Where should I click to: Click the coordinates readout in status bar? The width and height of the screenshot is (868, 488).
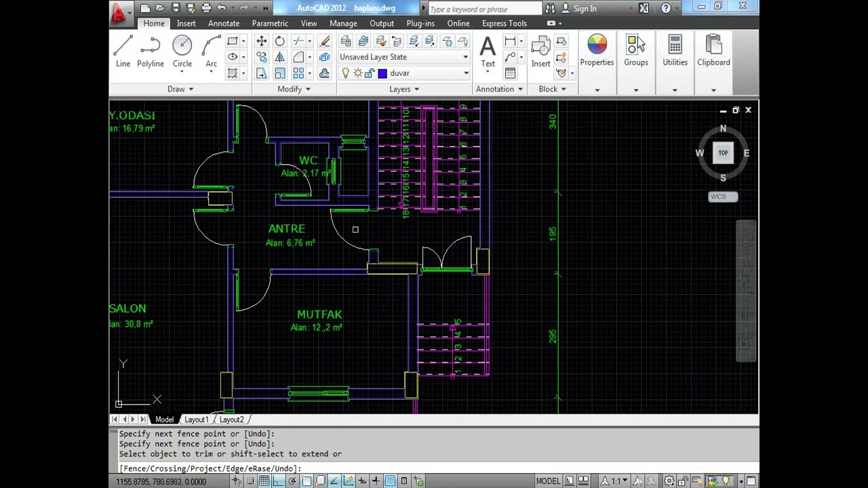point(161,481)
